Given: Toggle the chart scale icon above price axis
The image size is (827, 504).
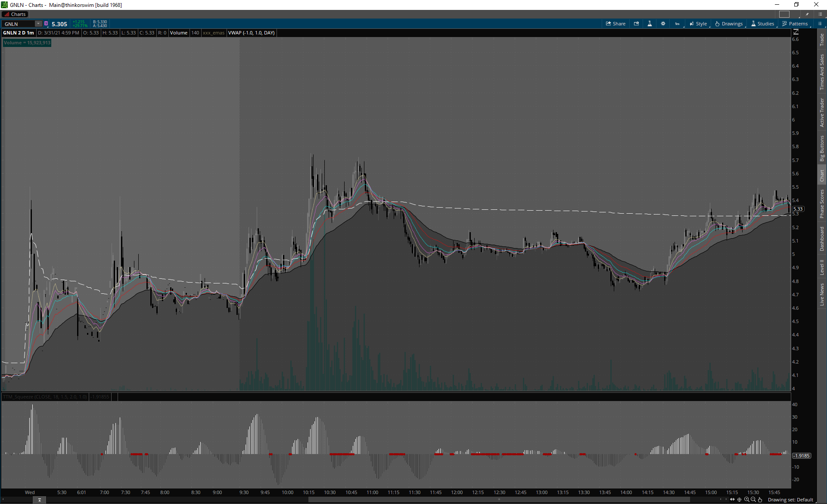Looking at the screenshot, I should [x=796, y=32].
